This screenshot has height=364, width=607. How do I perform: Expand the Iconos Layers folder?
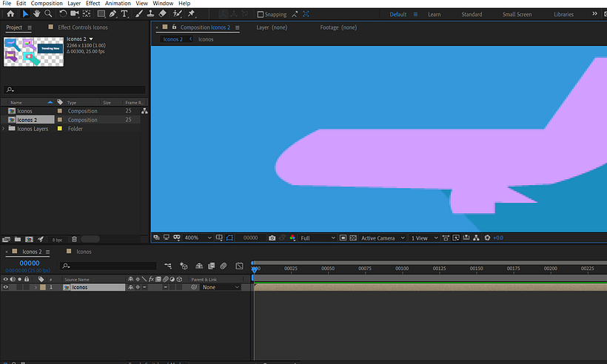(4, 129)
